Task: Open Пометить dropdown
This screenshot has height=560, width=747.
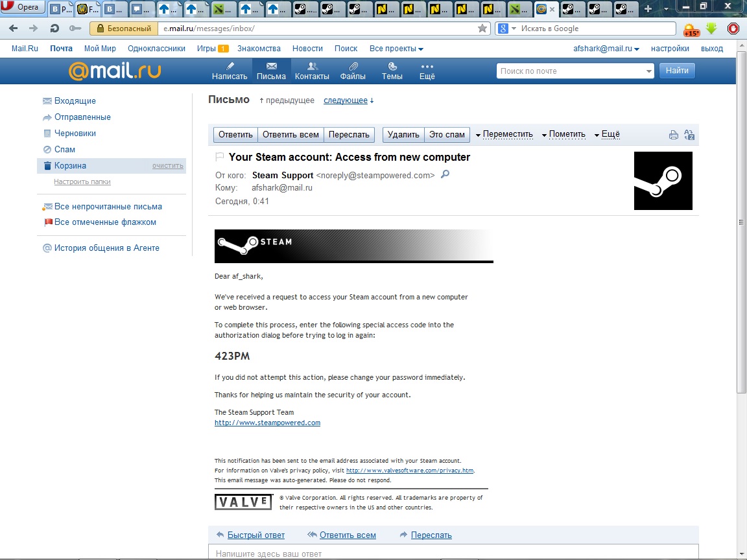Action: coord(563,134)
